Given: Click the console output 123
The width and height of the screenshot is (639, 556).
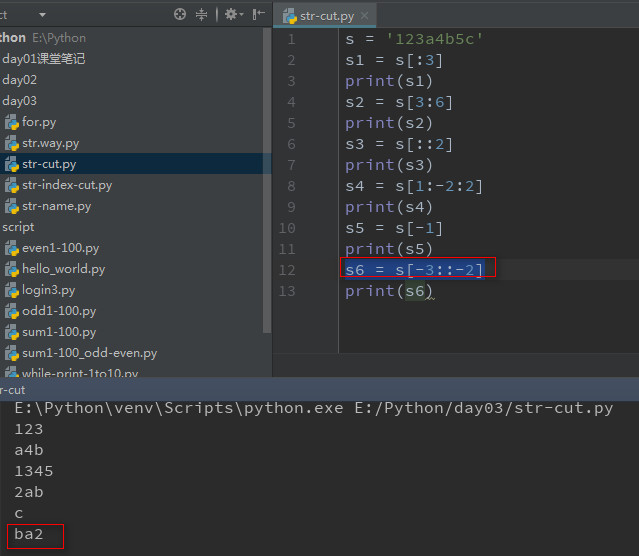Looking at the screenshot, I should (x=29, y=429).
